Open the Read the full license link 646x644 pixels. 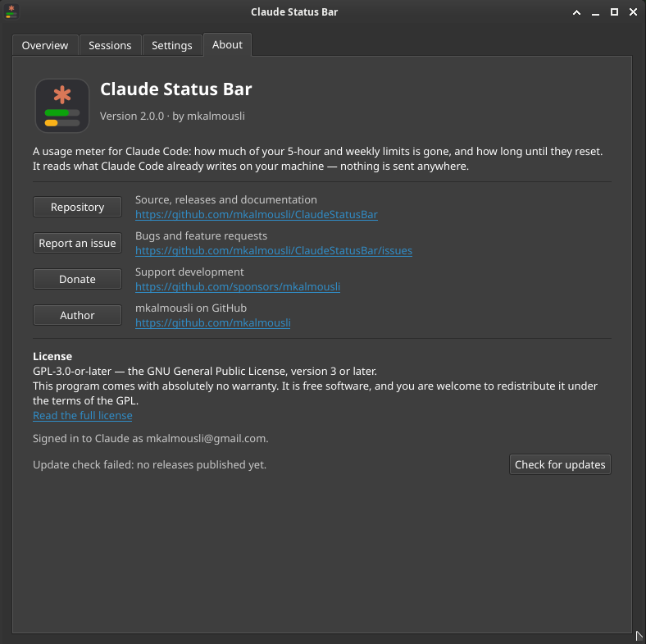83,416
